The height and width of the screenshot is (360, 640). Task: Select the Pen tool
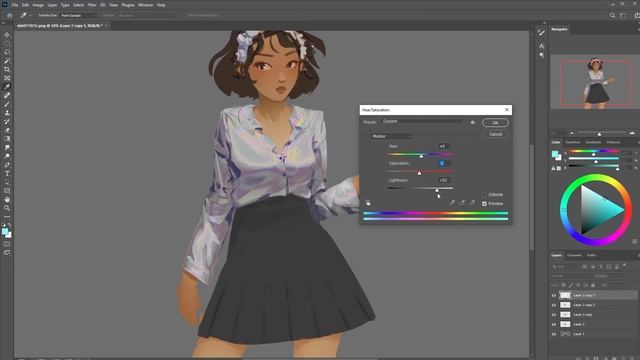7,165
